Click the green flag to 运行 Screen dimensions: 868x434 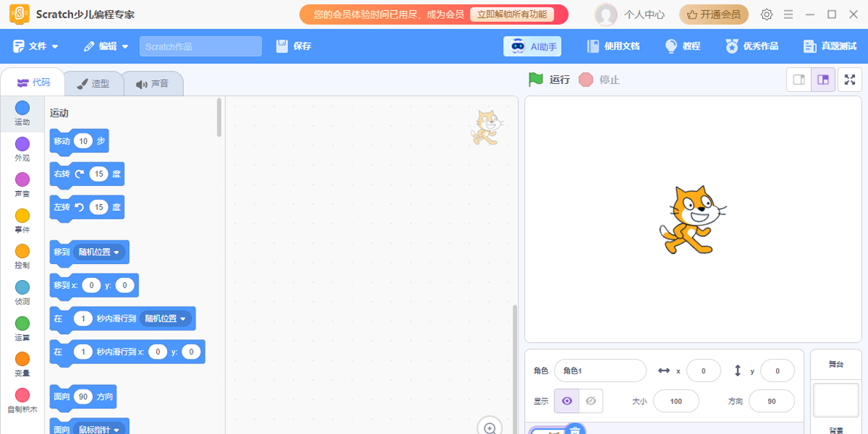(x=535, y=80)
